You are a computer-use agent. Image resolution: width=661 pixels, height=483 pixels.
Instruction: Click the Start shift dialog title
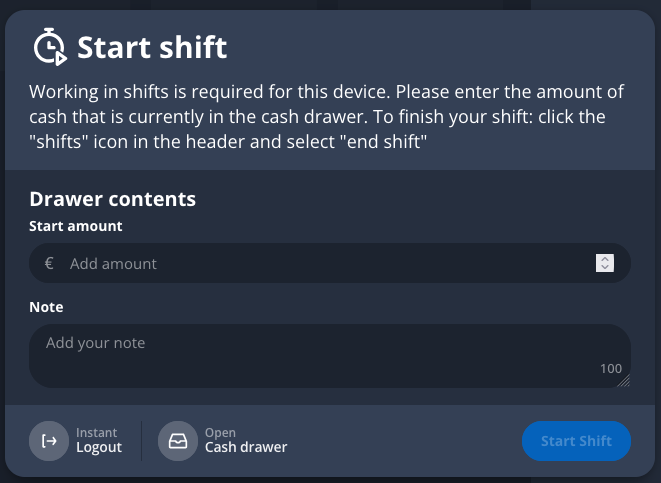tap(152, 47)
